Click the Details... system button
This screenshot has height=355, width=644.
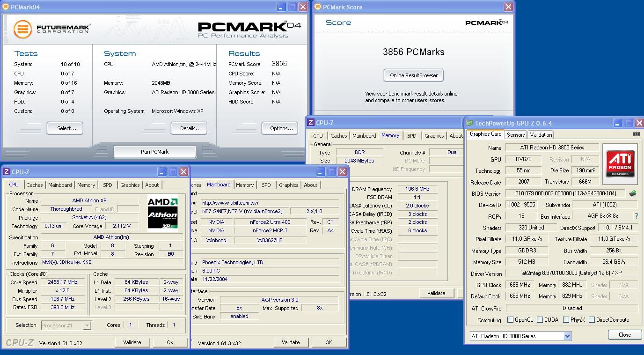tap(189, 128)
